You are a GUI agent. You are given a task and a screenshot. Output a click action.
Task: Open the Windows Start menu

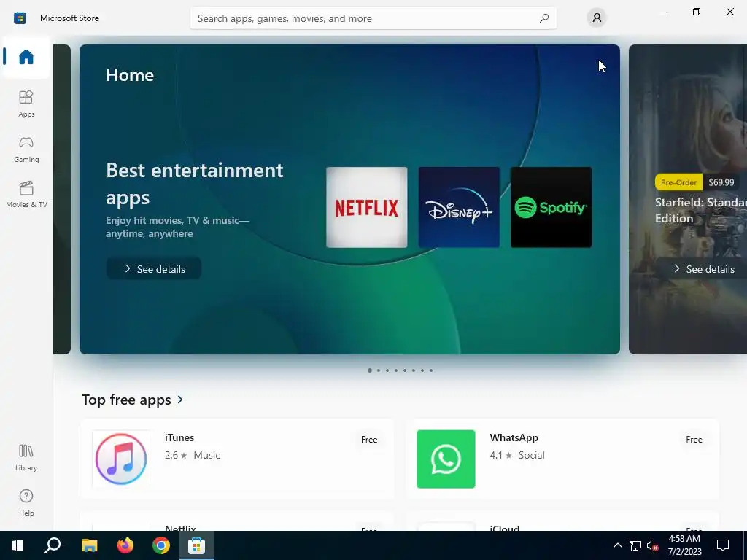coord(18,545)
